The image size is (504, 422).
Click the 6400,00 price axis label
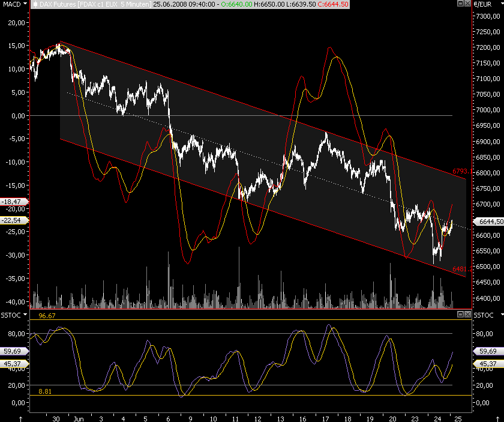488,298
